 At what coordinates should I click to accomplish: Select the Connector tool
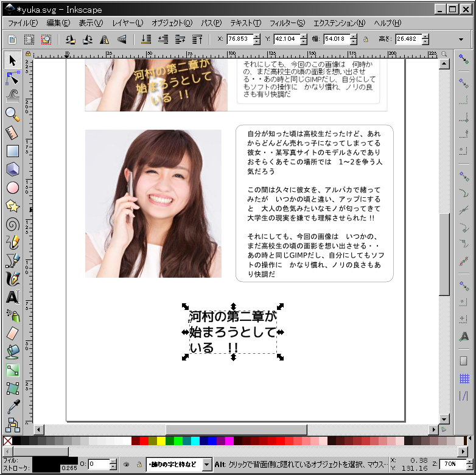pos(12,425)
